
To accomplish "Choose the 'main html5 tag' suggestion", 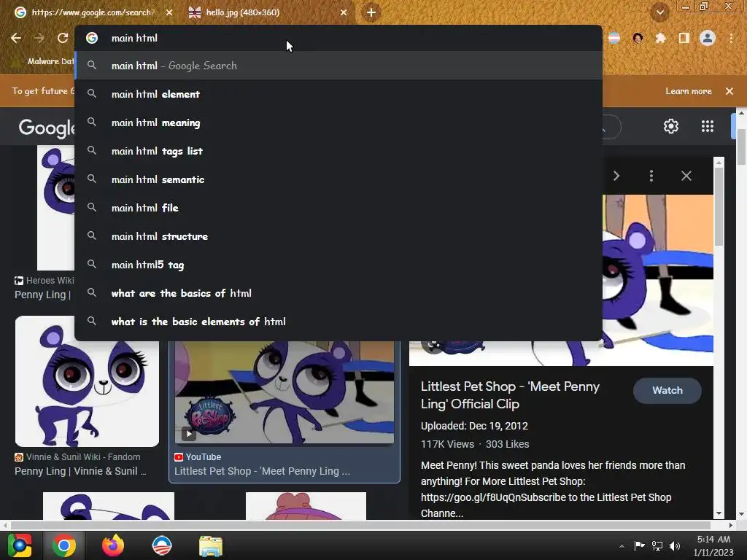I will point(338,265).
